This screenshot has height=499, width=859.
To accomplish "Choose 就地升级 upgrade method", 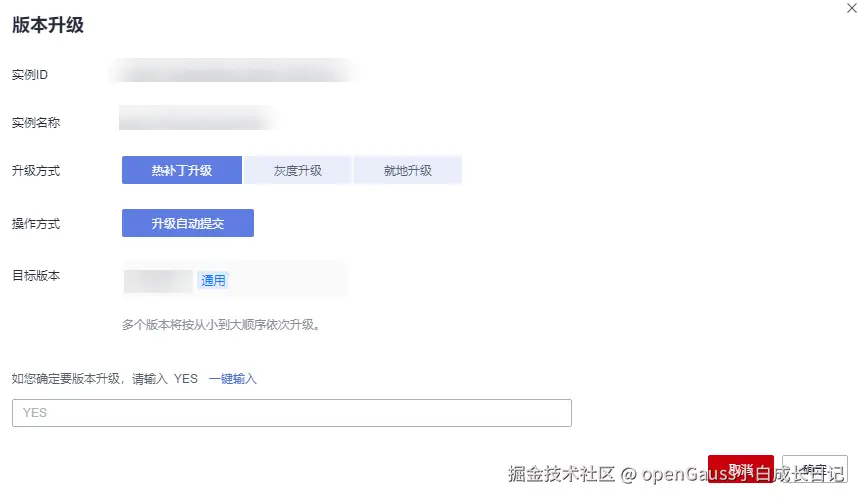I will pyautogui.click(x=407, y=170).
